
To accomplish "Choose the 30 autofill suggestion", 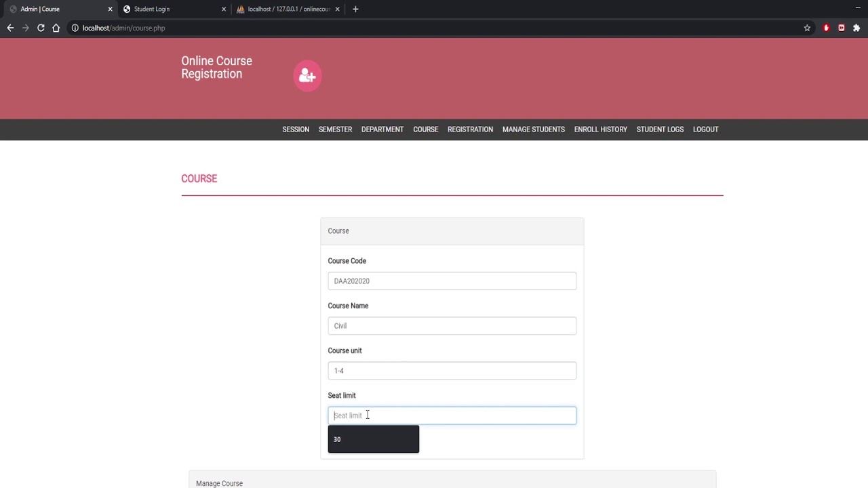I will click(x=374, y=439).
